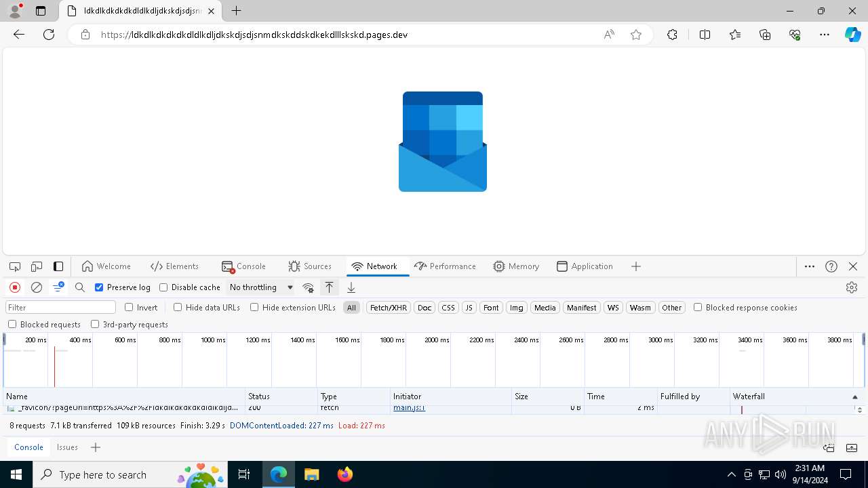The height and width of the screenshot is (488, 868).
Task: Open File Explorer from the taskbar
Action: click(311, 474)
